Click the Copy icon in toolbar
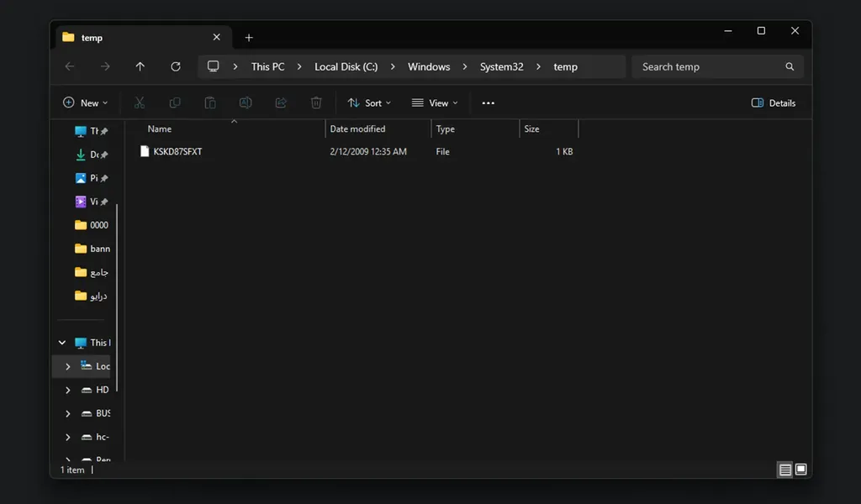This screenshot has width=861, height=504. (x=175, y=102)
